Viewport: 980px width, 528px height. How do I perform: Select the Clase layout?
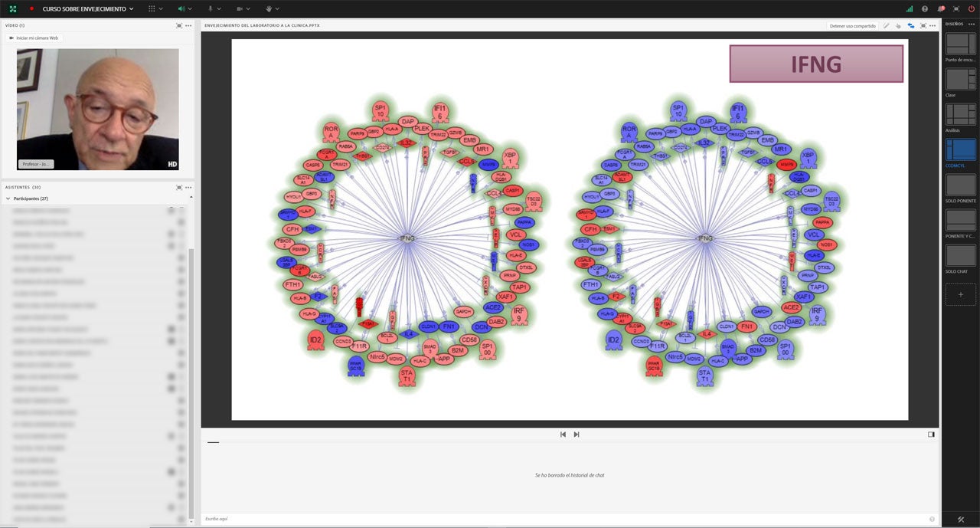click(x=961, y=79)
